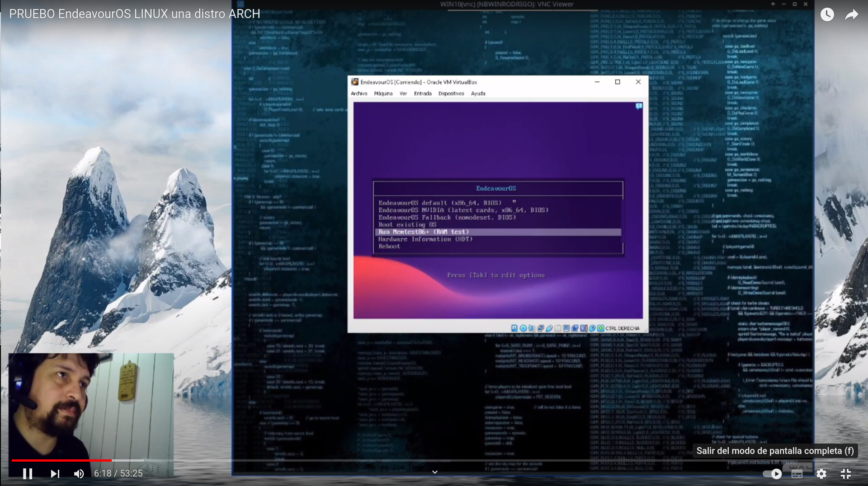Turn on subtitles in the player
The width and height of the screenshot is (868, 486).
tap(797, 473)
